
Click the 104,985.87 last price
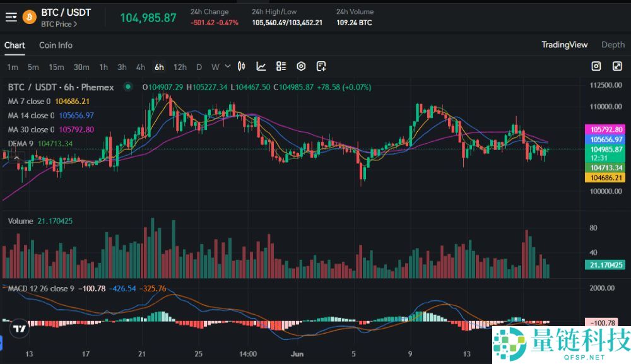[148, 18]
